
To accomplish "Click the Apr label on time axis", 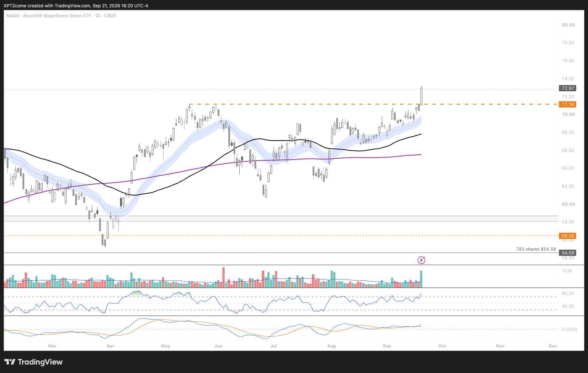I will point(110,346).
